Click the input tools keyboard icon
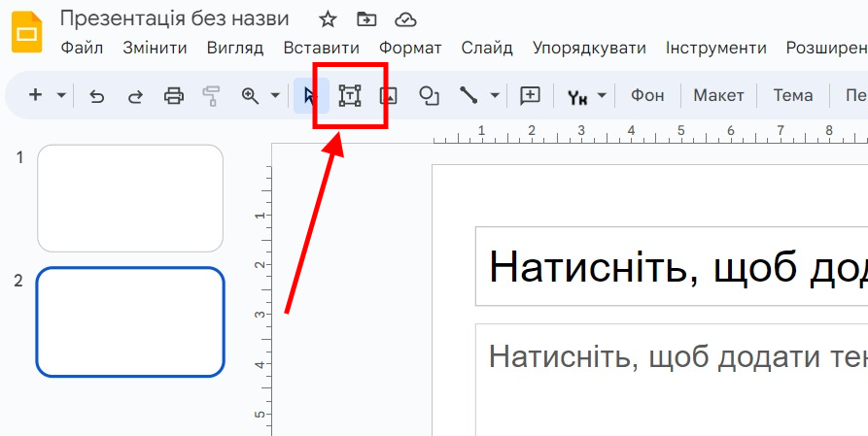Viewport: 868px width, 436px height. [578, 97]
